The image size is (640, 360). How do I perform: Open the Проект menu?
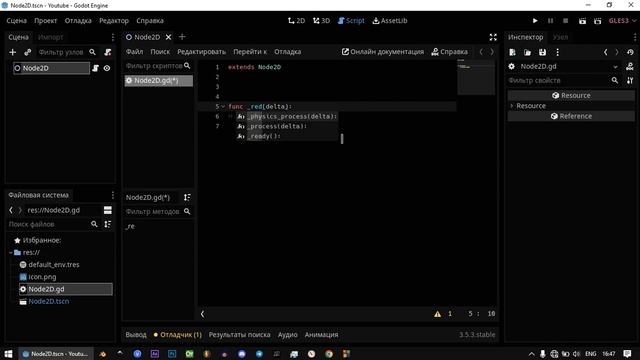45,20
